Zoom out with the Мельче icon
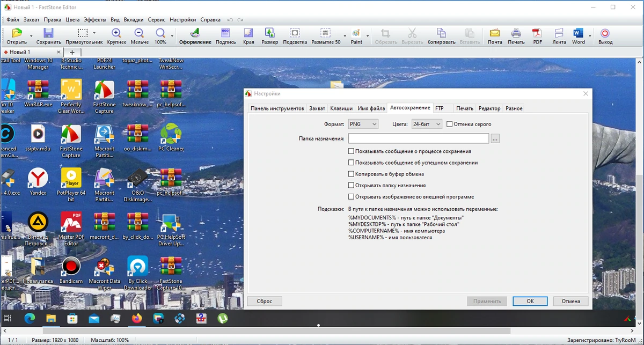 (140, 36)
